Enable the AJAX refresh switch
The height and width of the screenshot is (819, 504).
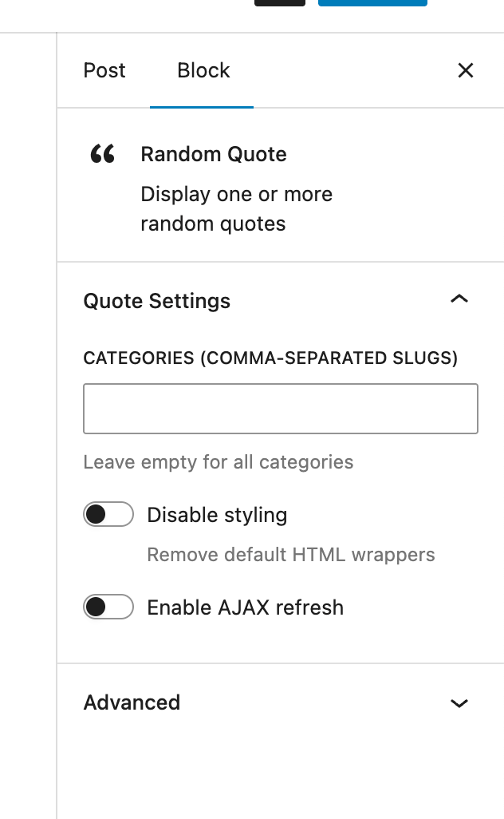pyautogui.click(x=108, y=607)
